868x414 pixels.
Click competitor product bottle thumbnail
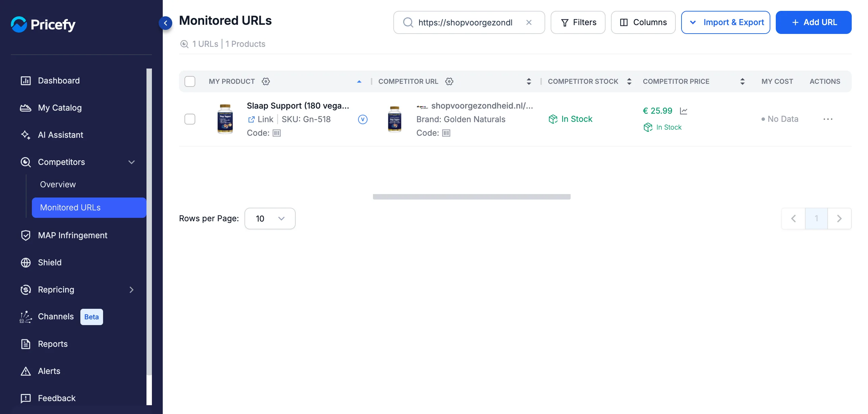point(395,119)
